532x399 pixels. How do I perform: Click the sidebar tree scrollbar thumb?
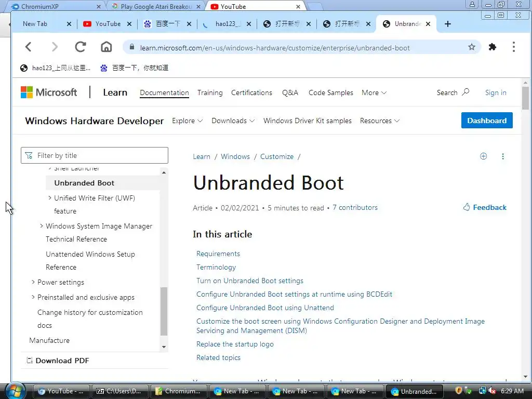[x=164, y=311]
